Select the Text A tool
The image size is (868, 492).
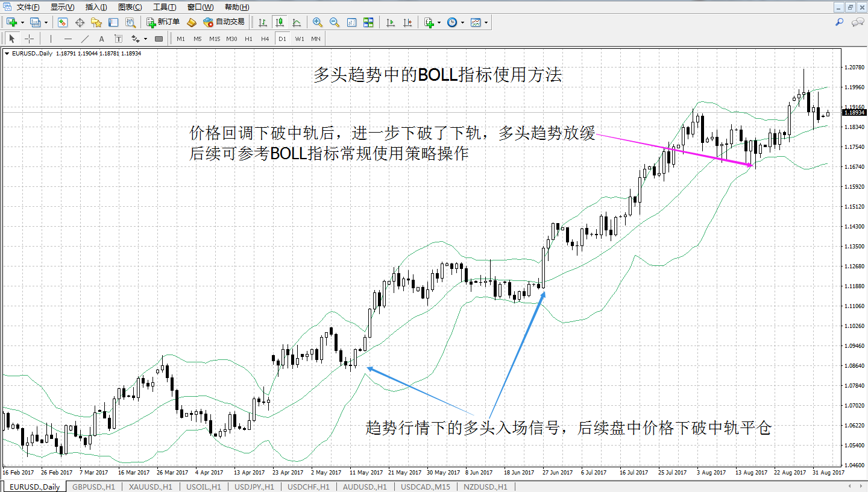coord(101,39)
